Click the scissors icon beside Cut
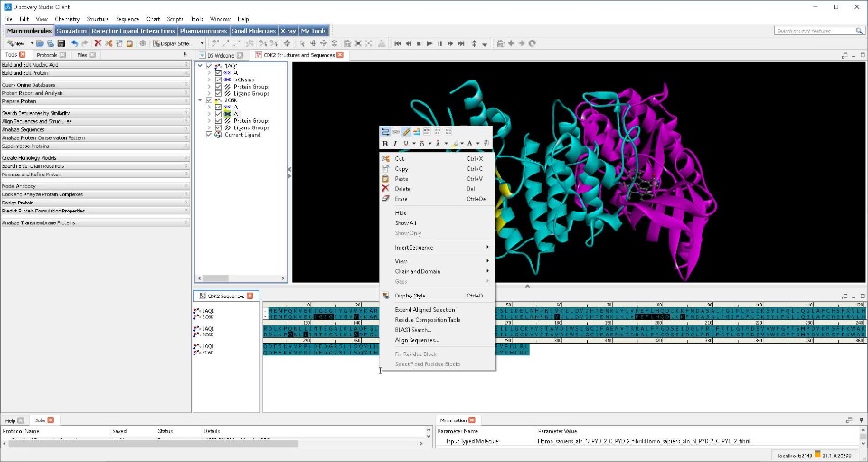 pyautogui.click(x=386, y=158)
